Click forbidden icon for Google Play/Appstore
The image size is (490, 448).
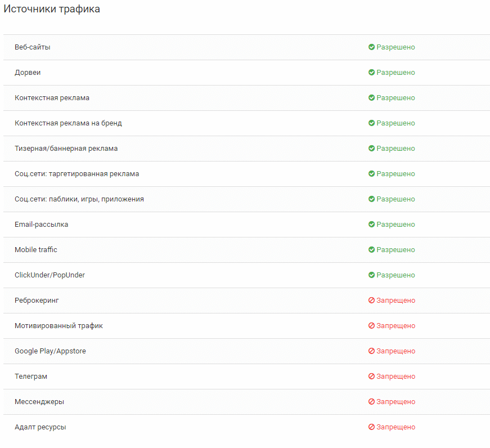click(x=371, y=351)
